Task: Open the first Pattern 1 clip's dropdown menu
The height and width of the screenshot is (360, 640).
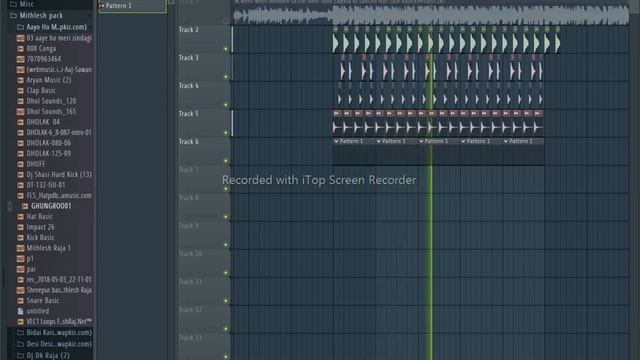Action: (x=336, y=141)
